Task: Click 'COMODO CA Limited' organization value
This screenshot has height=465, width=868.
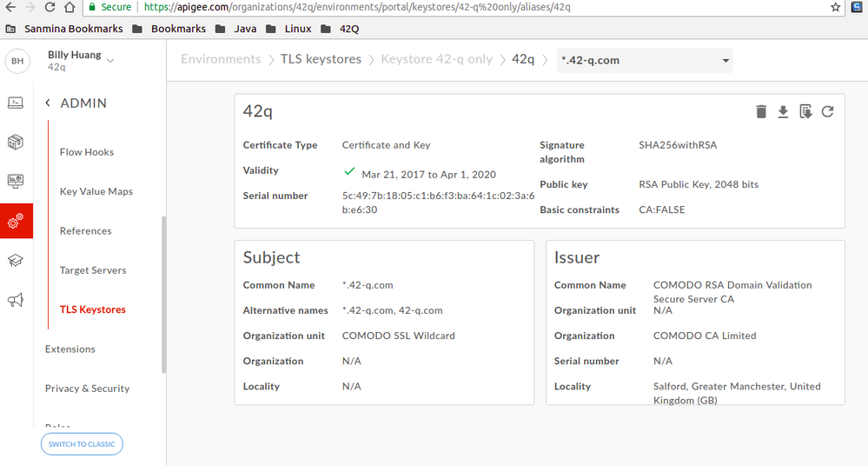Action: click(705, 336)
